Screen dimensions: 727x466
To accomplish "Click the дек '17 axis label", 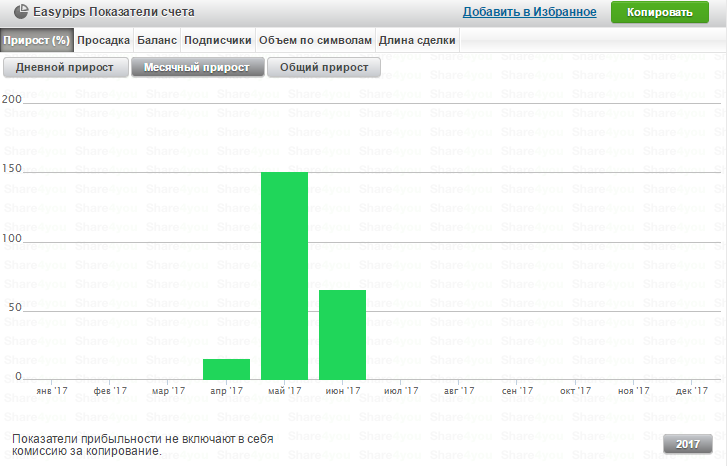I will pos(692,391).
